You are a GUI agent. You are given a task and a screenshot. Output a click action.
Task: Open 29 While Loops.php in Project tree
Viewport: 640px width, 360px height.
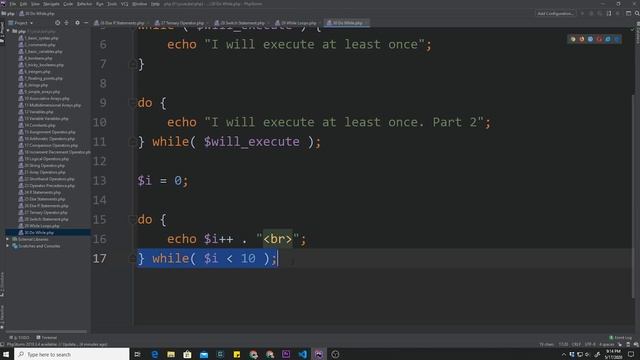pyautogui.click(x=39, y=226)
